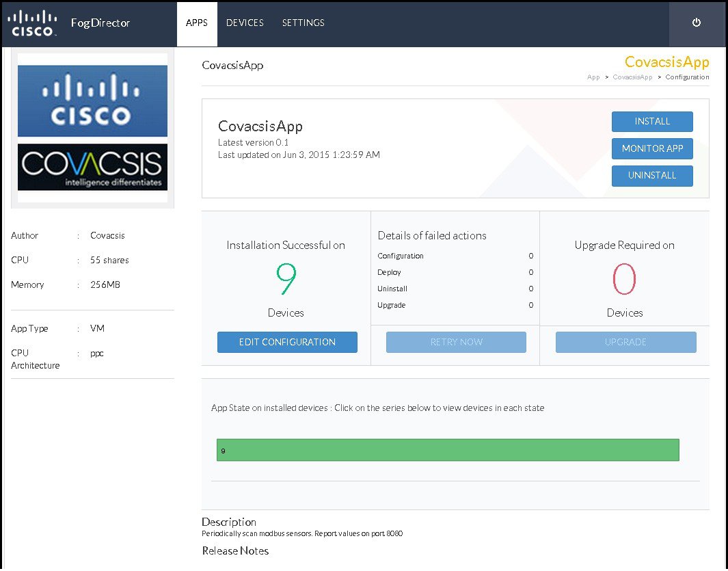The width and height of the screenshot is (728, 571).
Task: Click the Description heading
Action: pos(229,522)
